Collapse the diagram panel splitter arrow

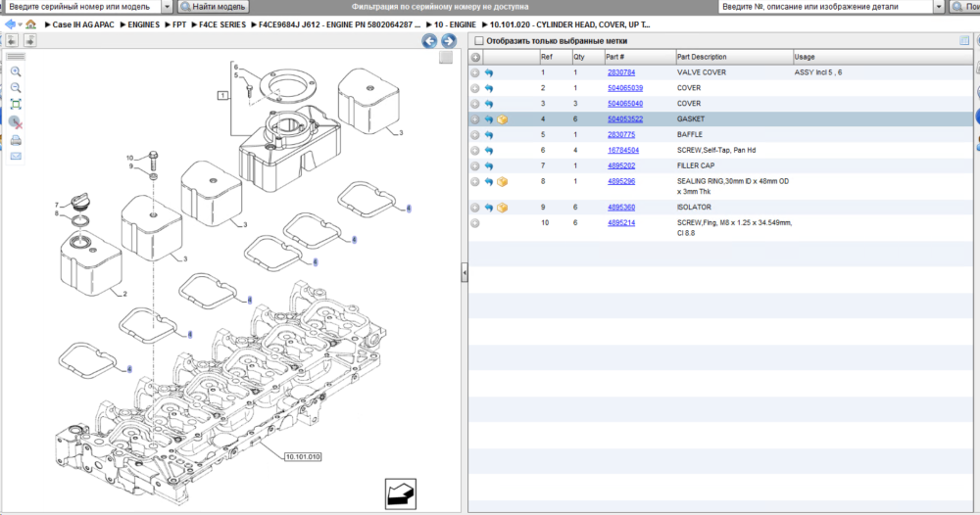(465, 273)
